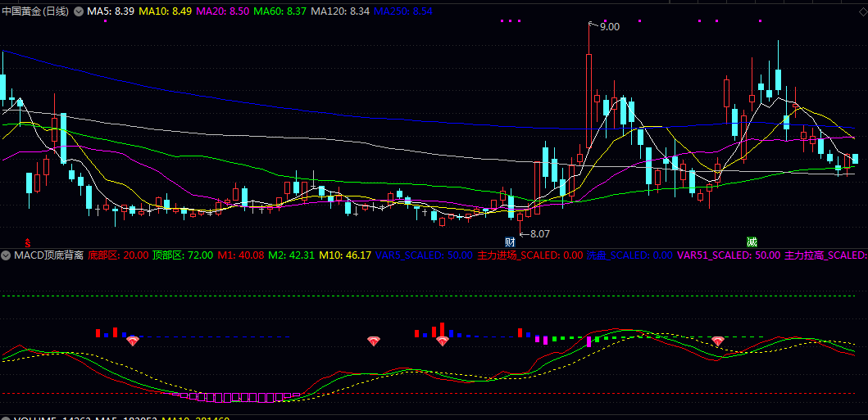The image size is (868, 420).
Task: Click the 8.07 low price label
Action: click(x=539, y=234)
